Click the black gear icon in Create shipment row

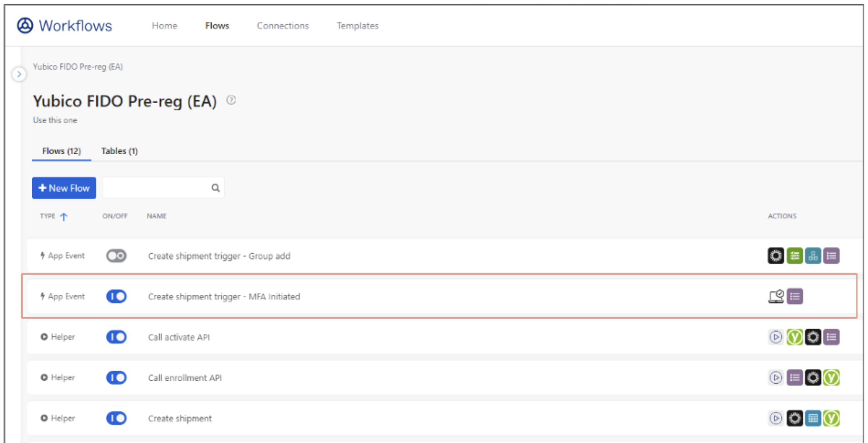(794, 418)
